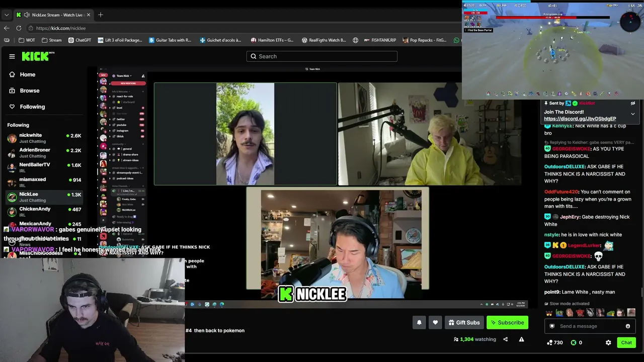644x362 pixels.
Task: Click the Slow mode activated notice
Action: 567,304
